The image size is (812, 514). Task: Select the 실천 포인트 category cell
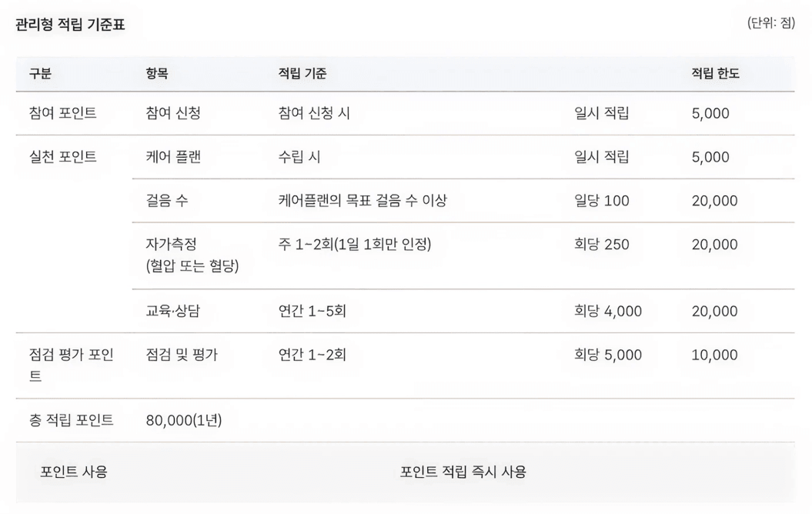tap(62, 157)
